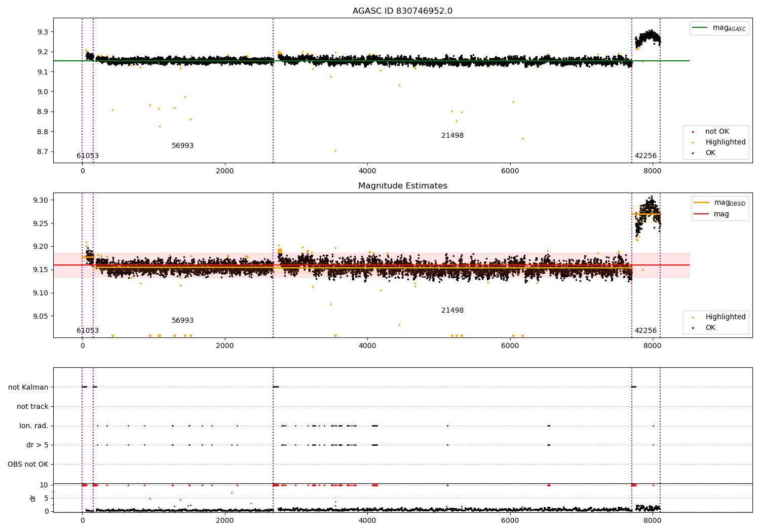Click y-tick "8.7" on top plot
This screenshot has width=760, height=532.
(x=43, y=151)
